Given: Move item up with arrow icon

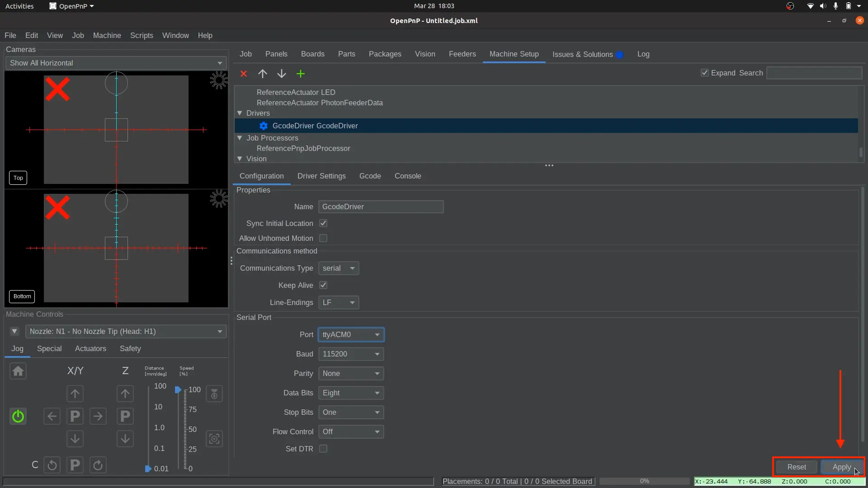Looking at the screenshot, I should pyautogui.click(x=263, y=74).
